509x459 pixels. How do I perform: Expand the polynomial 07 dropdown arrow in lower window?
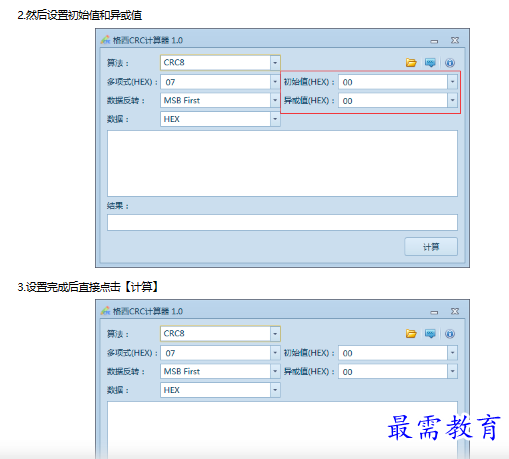tap(275, 353)
